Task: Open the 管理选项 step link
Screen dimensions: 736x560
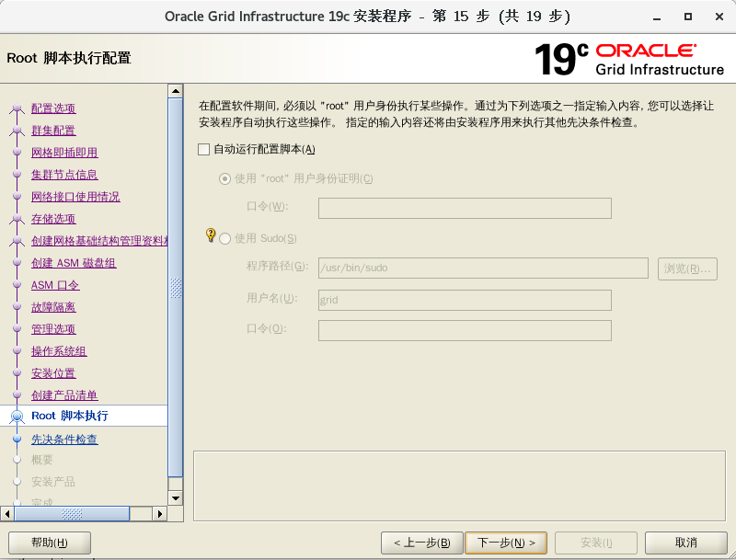Action: [x=53, y=329]
